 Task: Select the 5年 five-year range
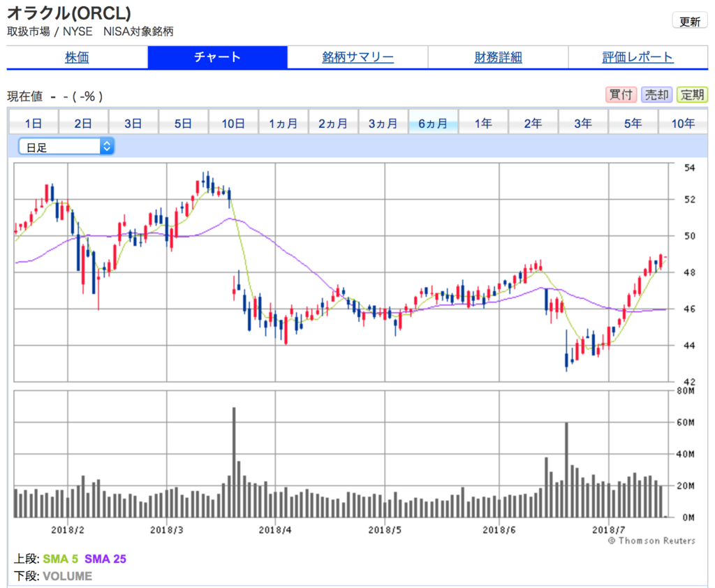click(633, 122)
